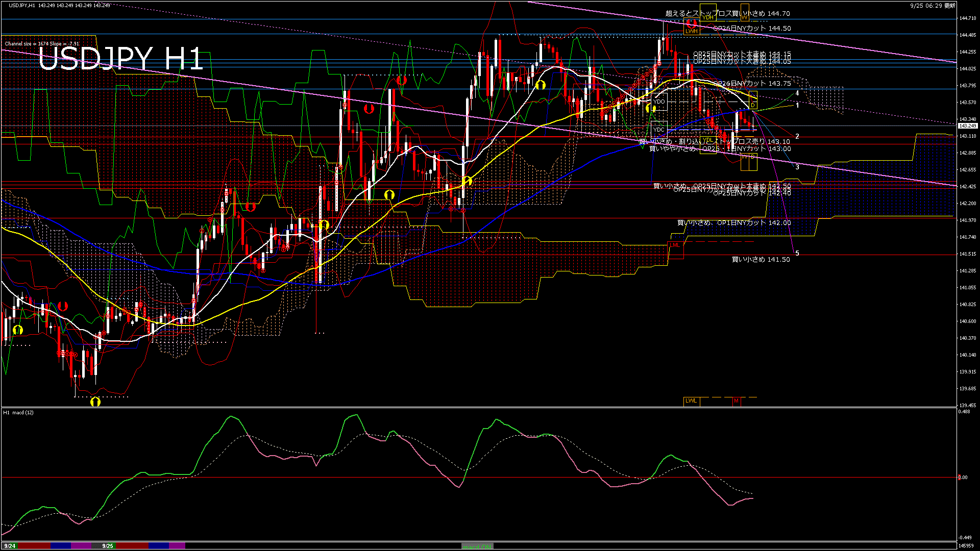Click projection line number 5 label
Image resolution: width=980 pixels, height=551 pixels.
point(797,253)
